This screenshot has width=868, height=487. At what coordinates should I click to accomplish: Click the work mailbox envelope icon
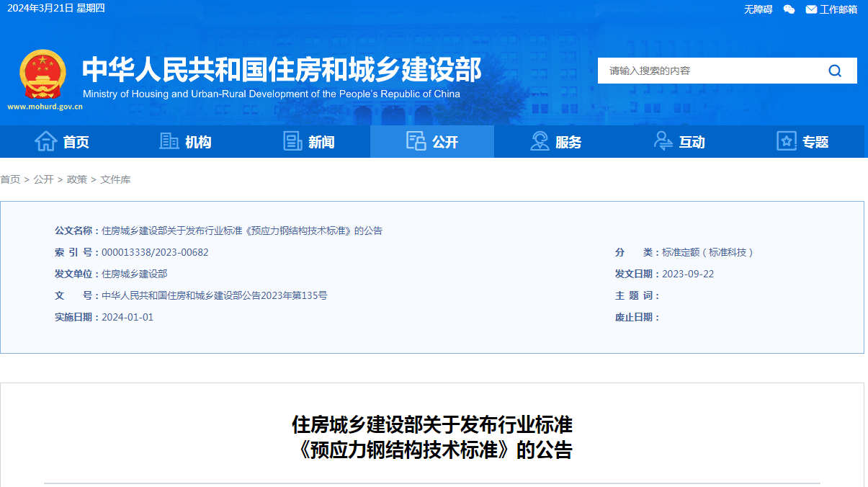pos(811,9)
